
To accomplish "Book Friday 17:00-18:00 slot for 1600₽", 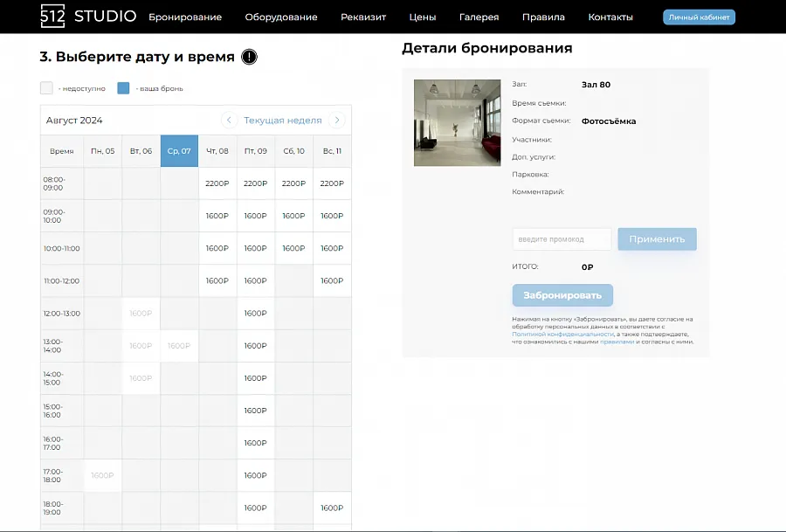I will (256, 475).
